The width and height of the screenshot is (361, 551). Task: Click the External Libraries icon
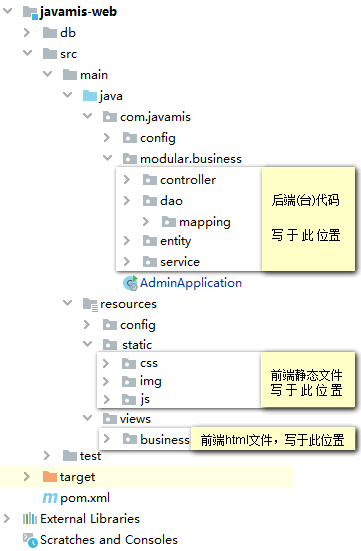click(30, 518)
